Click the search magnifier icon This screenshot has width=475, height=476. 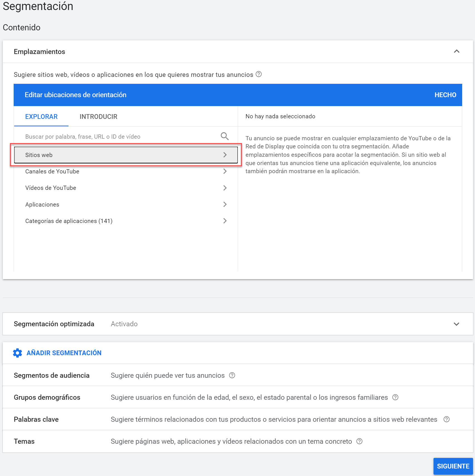tap(224, 136)
